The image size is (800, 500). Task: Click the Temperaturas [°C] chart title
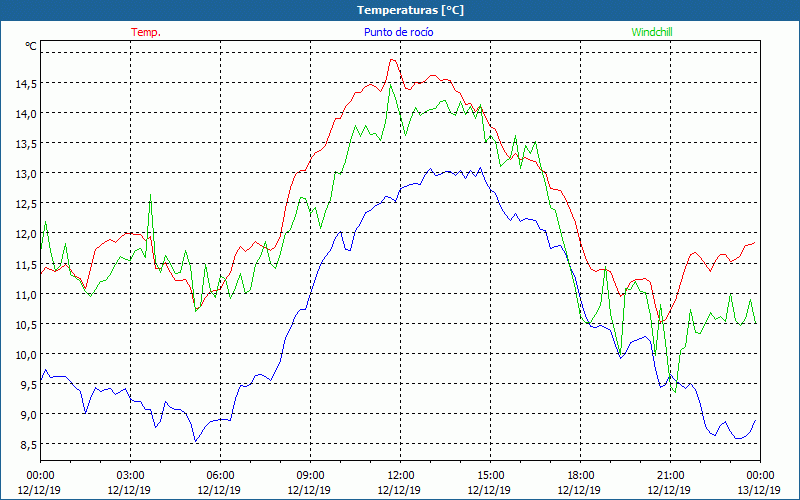point(410,10)
